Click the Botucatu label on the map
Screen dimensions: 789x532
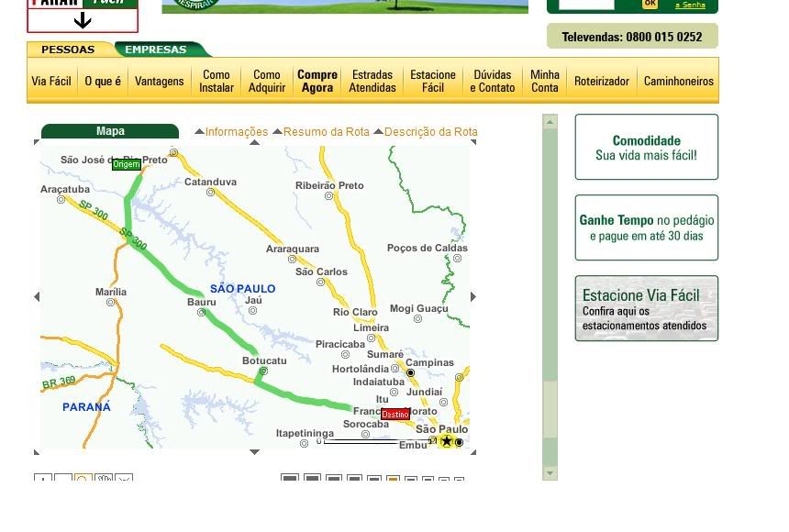(x=264, y=360)
